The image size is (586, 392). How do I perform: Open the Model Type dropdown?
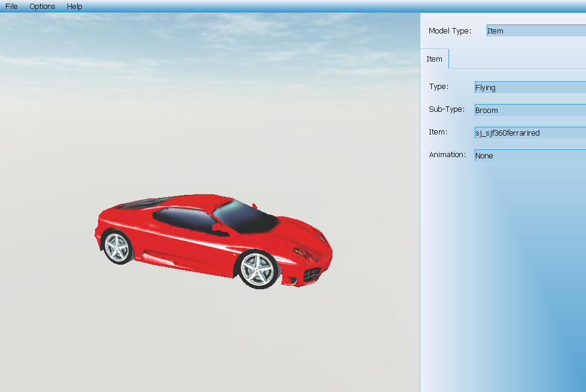[x=536, y=31]
